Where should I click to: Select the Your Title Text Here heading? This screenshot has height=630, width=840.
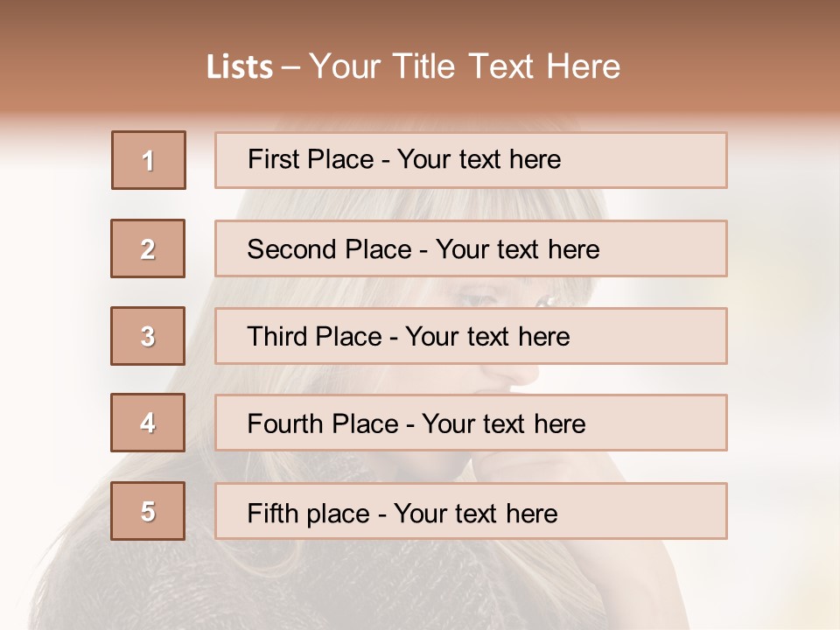pos(465,66)
